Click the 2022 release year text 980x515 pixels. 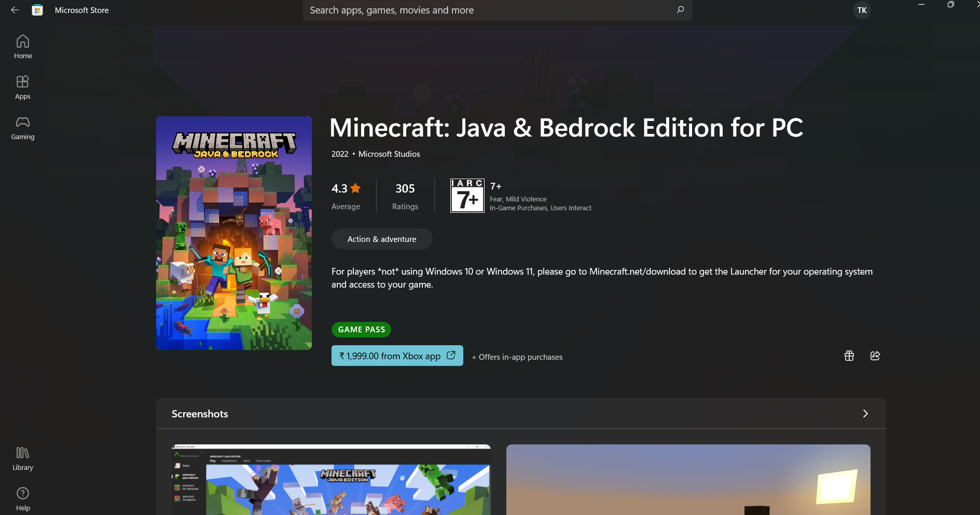(x=340, y=154)
